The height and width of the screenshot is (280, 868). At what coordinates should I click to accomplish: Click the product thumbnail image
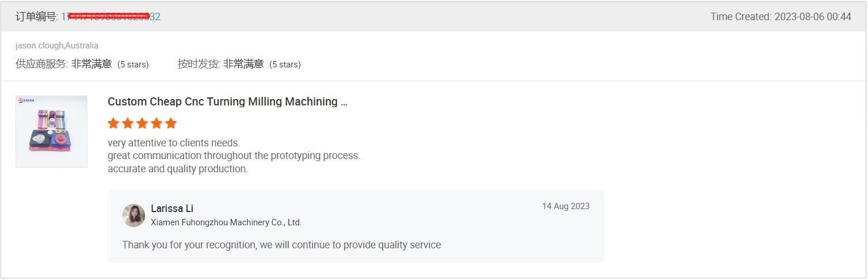click(51, 131)
